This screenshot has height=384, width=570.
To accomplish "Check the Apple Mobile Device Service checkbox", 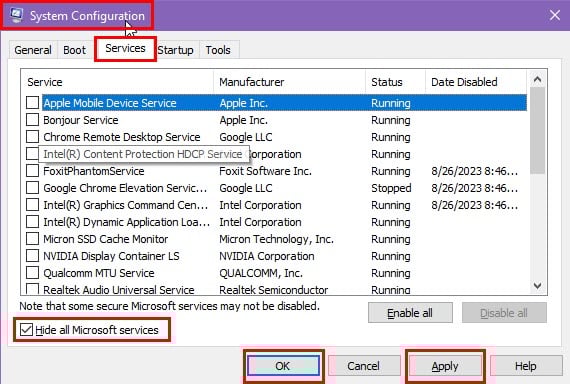I will tap(32, 103).
